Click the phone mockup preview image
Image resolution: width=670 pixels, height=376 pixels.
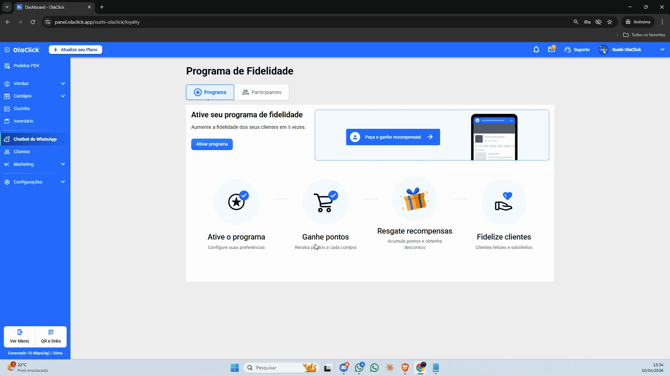click(x=494, y=137)
